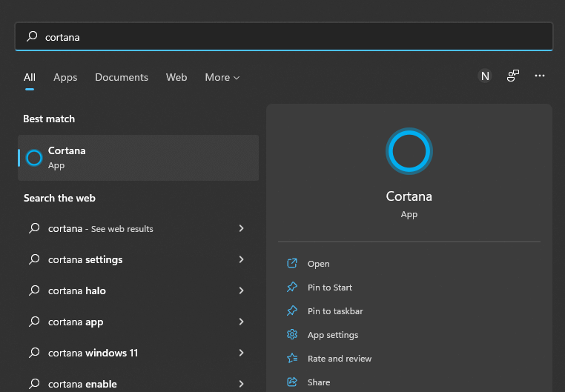Click the pin icon beside Pin to taskbar

click(x=292, y=311)
